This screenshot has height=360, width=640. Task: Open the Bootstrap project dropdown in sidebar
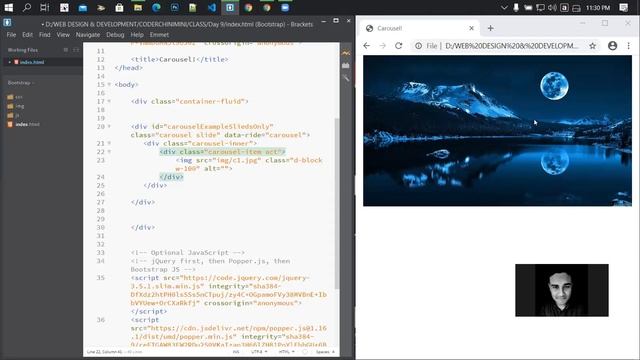tap(21, 83)
